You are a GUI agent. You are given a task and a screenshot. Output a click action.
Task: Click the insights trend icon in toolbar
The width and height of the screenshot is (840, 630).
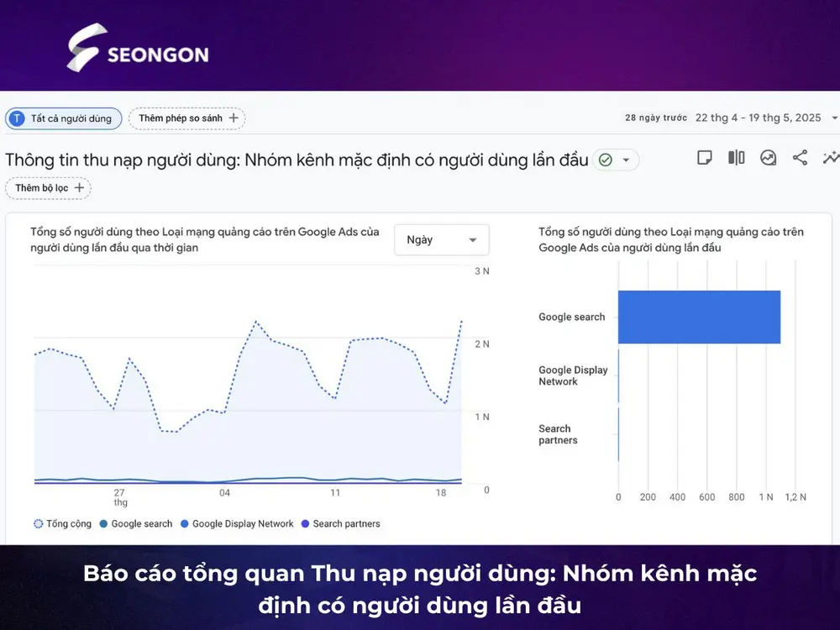pos(769,158)
